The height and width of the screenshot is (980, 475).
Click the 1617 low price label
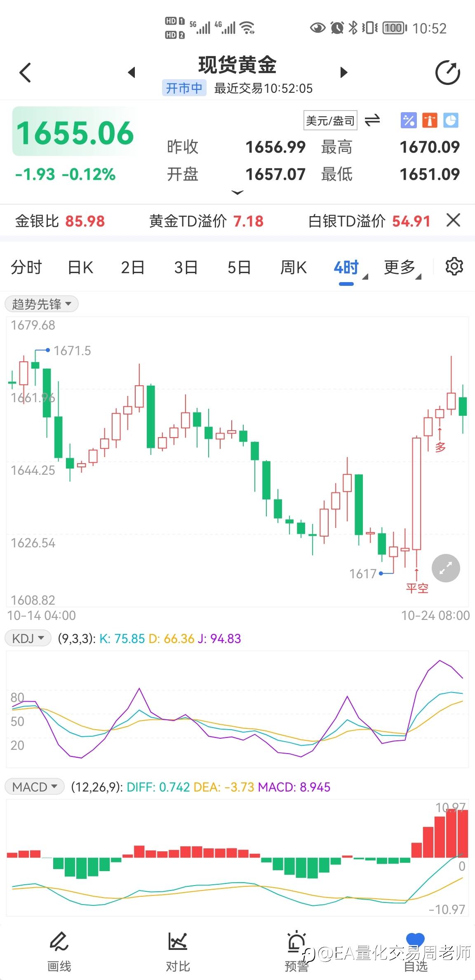363,573
